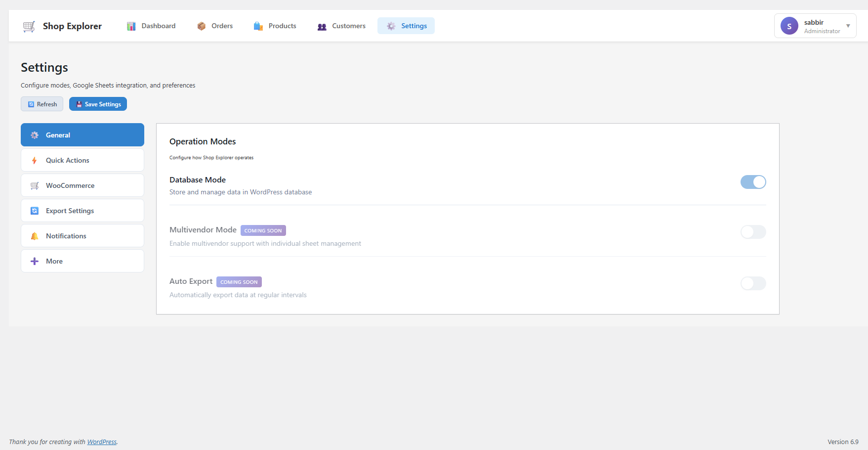Click the Administrator role text
This screenshot has width=868, height=450.
tap(822, 31)
